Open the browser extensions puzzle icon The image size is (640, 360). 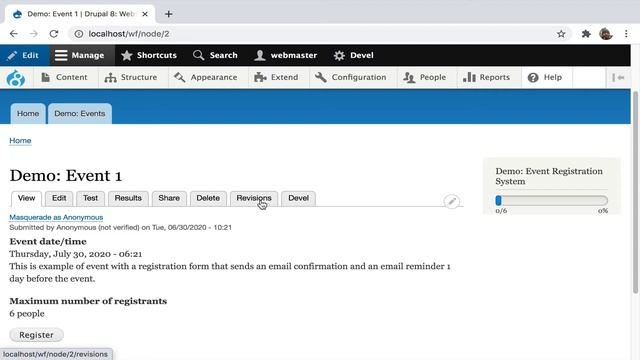tap(586, 34)
